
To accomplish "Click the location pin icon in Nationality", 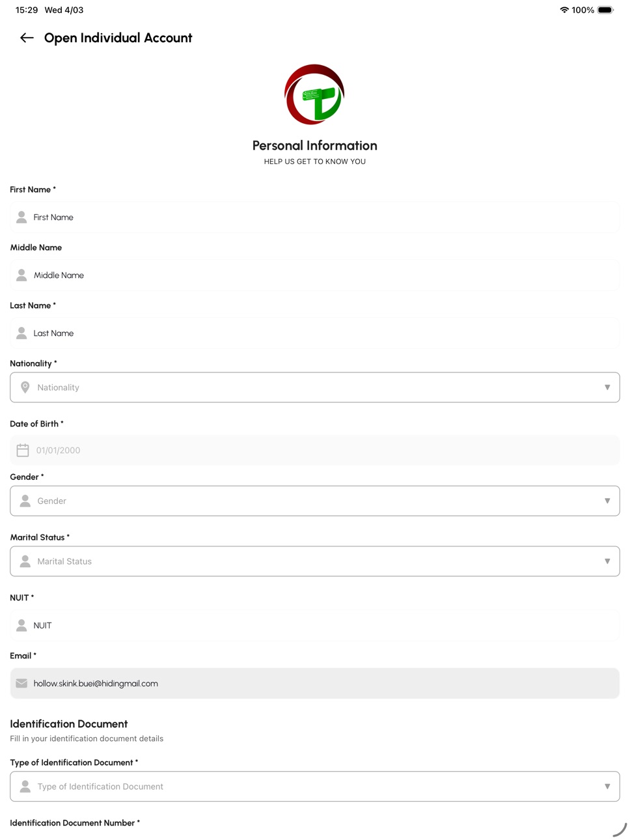I will pyautogui.click(x=25, y=387).
